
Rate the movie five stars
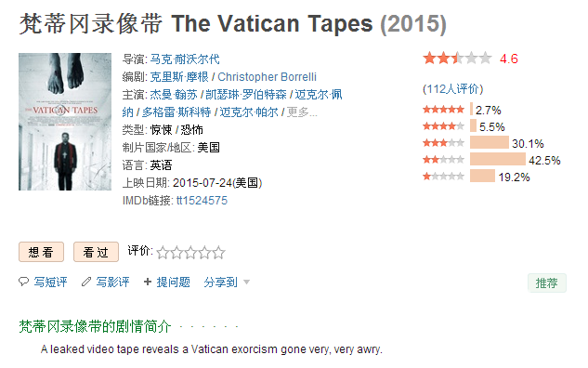coord(218,253)
